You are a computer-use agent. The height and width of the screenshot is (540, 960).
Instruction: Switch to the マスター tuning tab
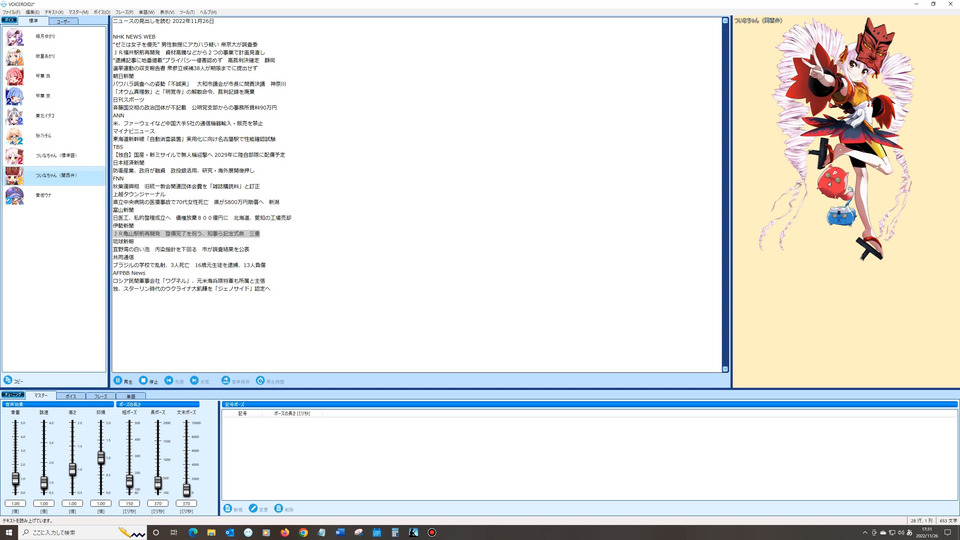tap(41, 396)
